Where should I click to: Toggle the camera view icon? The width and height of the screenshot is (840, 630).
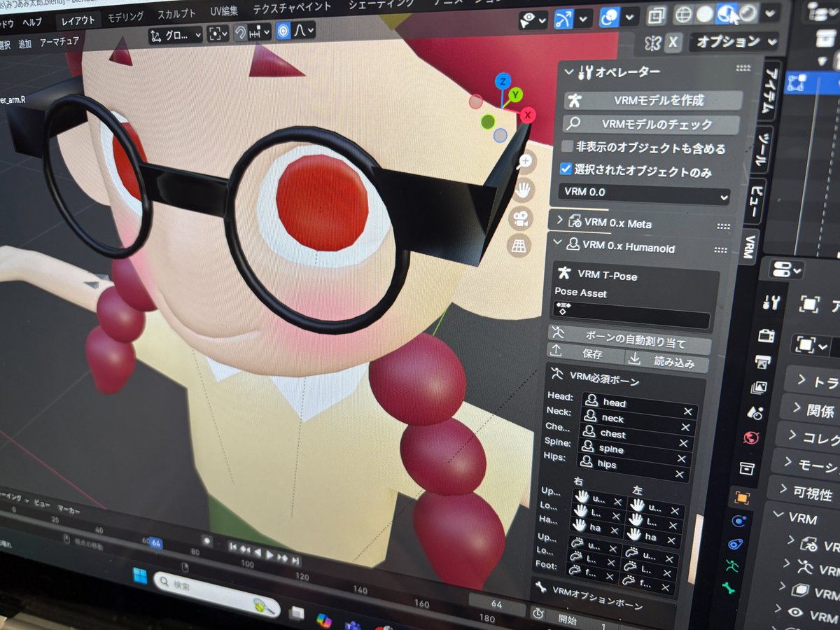pos(520,218)
